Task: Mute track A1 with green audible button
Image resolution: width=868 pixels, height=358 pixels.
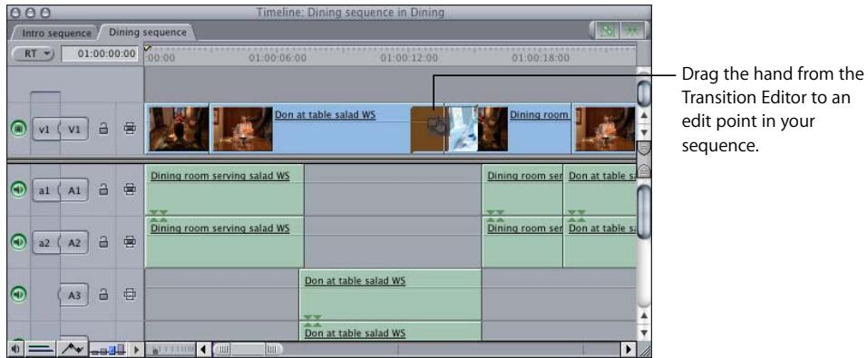Action: [x=18, y=189]
